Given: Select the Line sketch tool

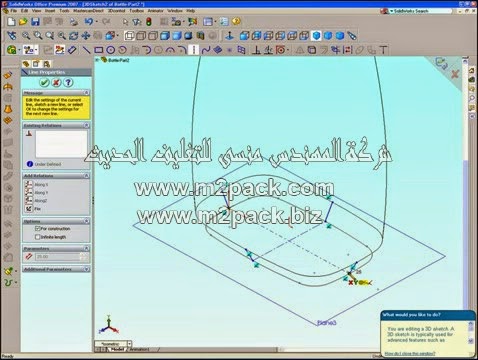Looking at the screenshot, I should tap(86, 50).
